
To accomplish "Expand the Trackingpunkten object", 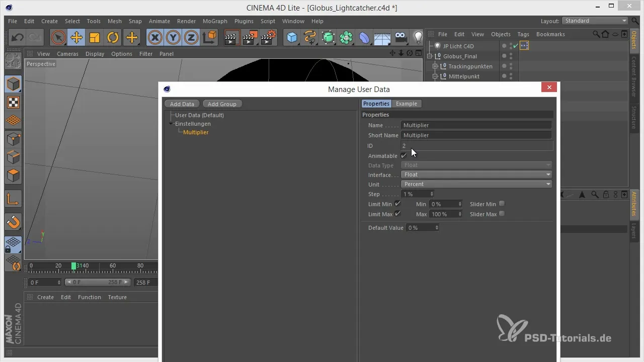I will click(x=435, y=66).
